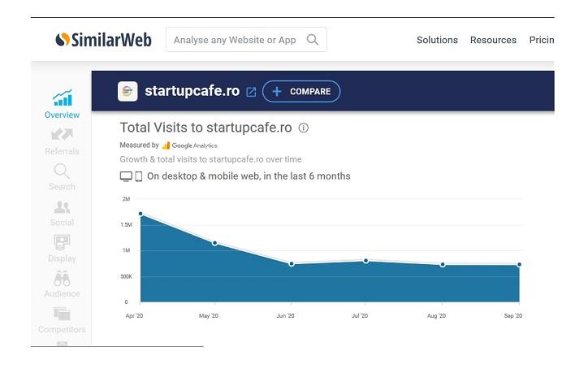
Task: Open the Overview sidebar icon
Action: (62, 98)
